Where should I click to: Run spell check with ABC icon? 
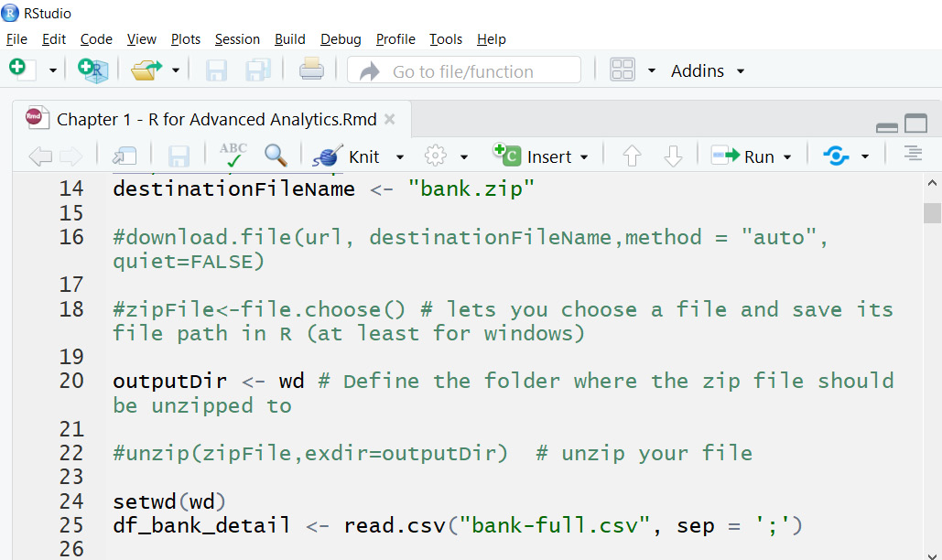click(x=233, y=156)
